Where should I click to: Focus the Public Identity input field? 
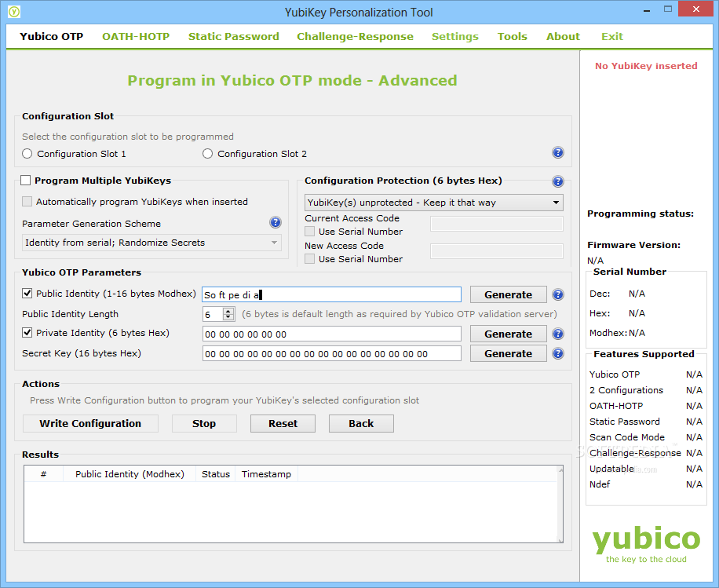point(331,294)
